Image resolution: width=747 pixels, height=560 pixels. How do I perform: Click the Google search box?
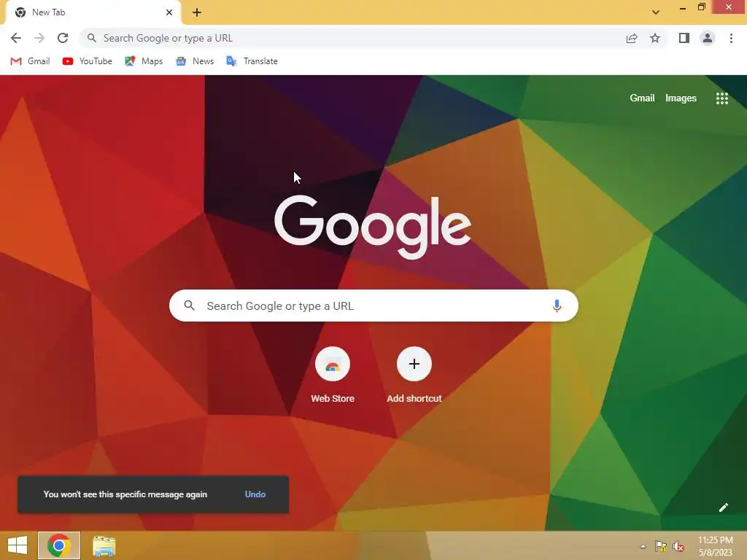click(x=373, y=306)
